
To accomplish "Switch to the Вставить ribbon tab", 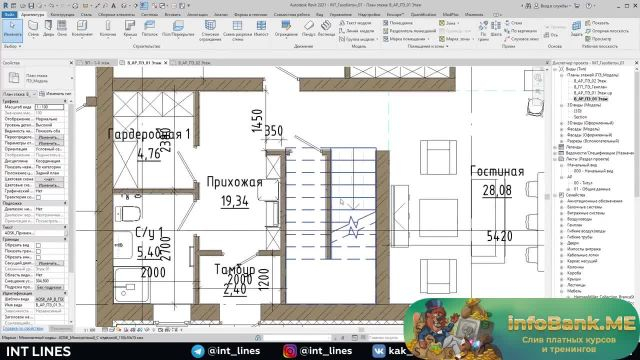I will (172, 14).
